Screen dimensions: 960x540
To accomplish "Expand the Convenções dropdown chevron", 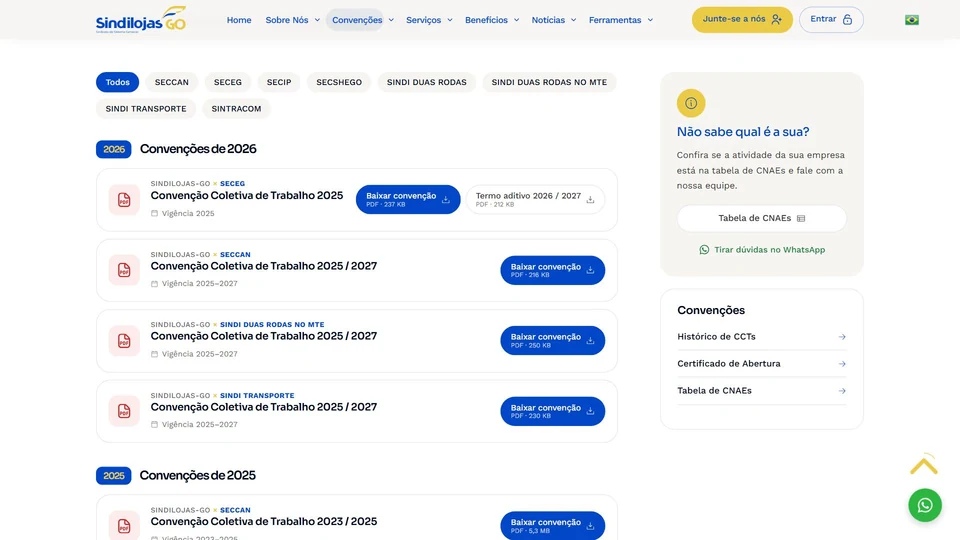I will click(391, 20).
